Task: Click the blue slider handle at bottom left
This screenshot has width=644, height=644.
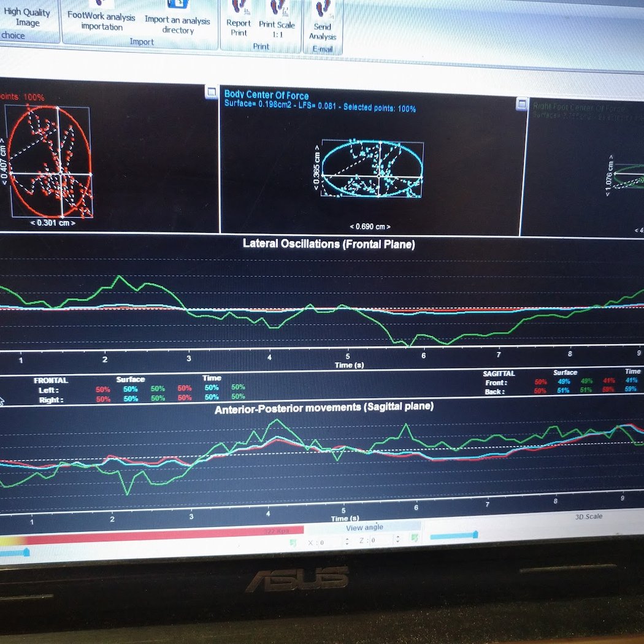Action: pos(27,553)
